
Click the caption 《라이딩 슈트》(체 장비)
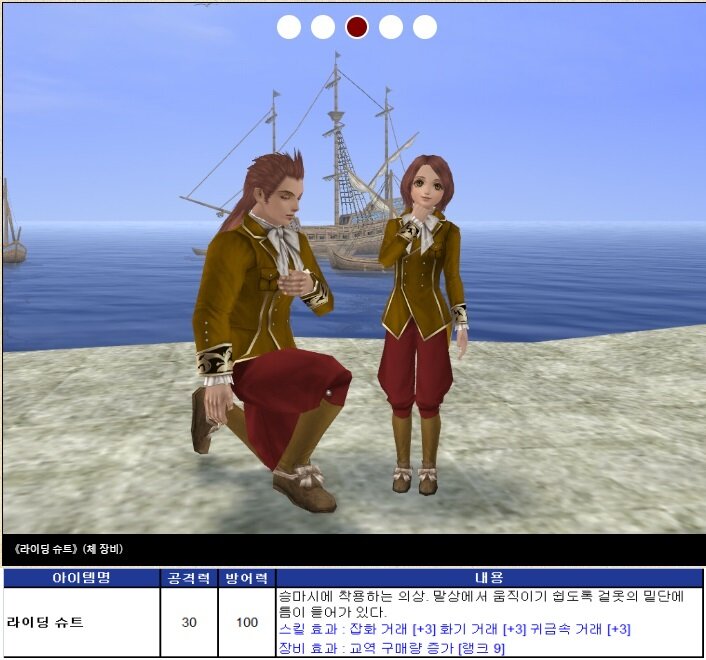(x=68, y=549)
